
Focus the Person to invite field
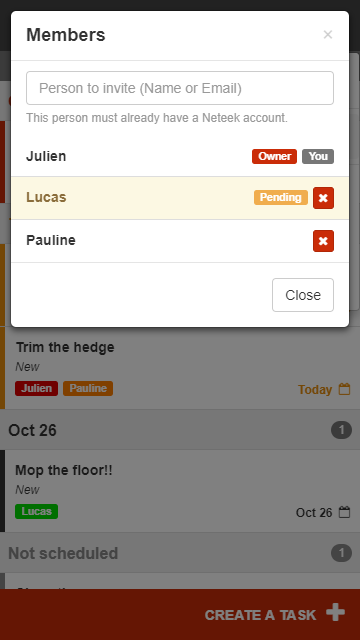pyautogui.click(x=180, y=88)
